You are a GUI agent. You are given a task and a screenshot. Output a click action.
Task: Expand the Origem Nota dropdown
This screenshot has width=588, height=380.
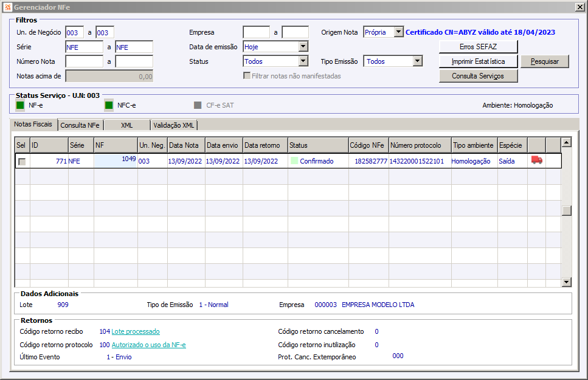[398, 32]
